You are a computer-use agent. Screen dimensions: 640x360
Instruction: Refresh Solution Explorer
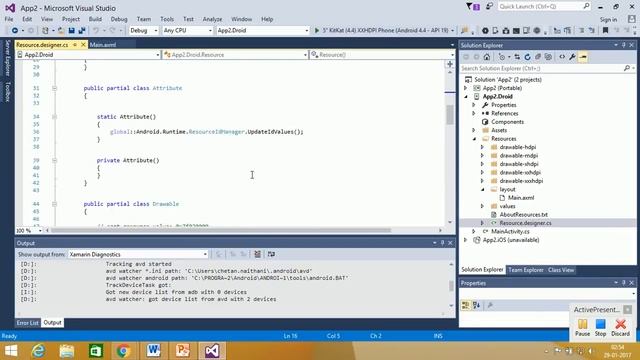pyautogui.click(x=527, y=57)
